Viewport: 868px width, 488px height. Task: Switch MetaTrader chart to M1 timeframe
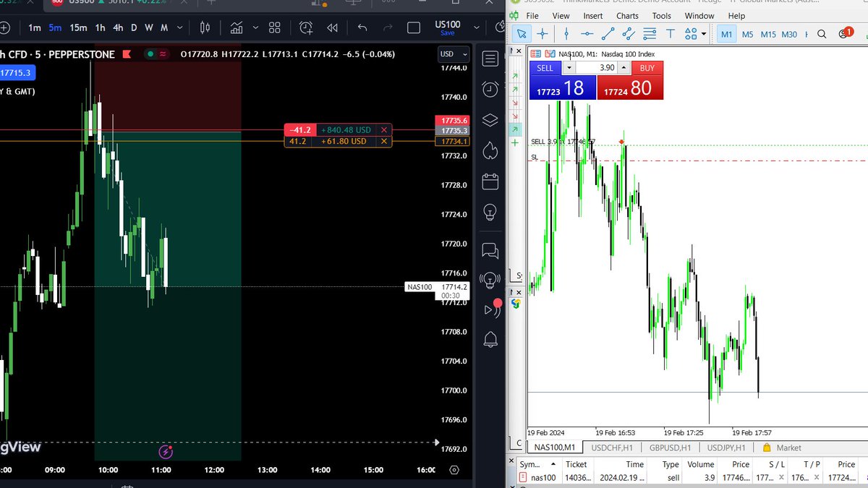[x=727, y=34]
